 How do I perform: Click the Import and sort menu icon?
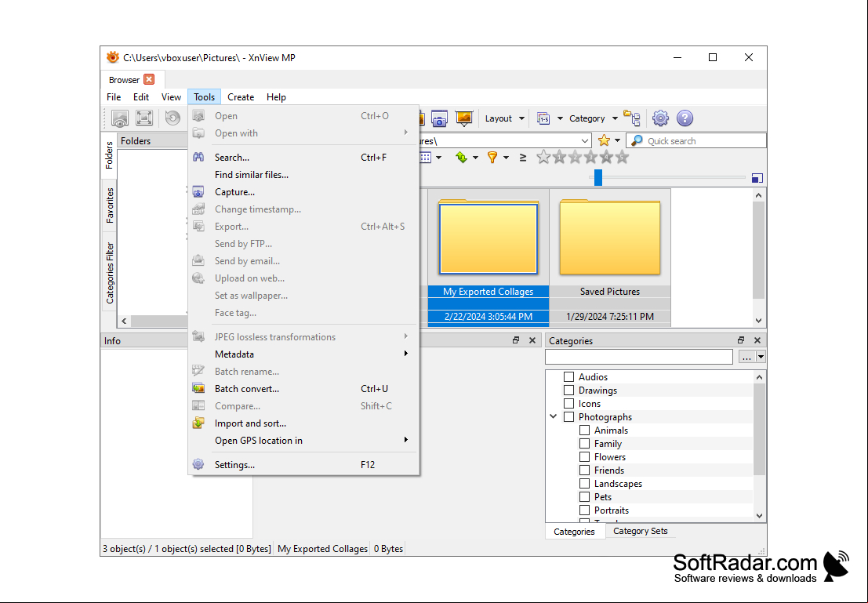pos(198,423)
